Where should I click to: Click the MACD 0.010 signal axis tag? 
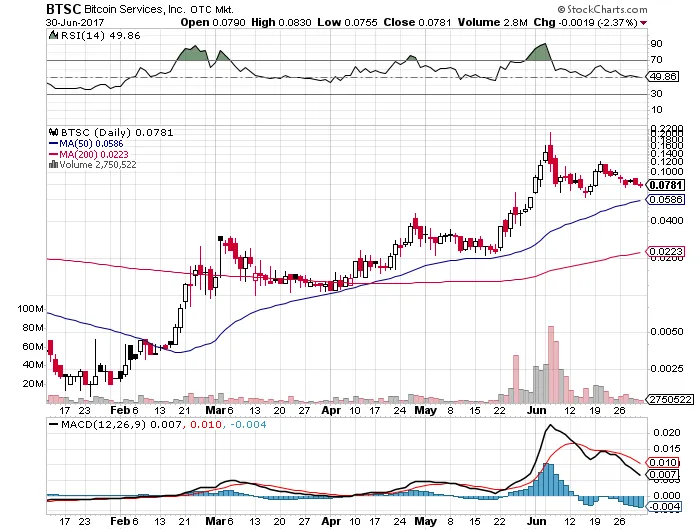coord(663,463)
